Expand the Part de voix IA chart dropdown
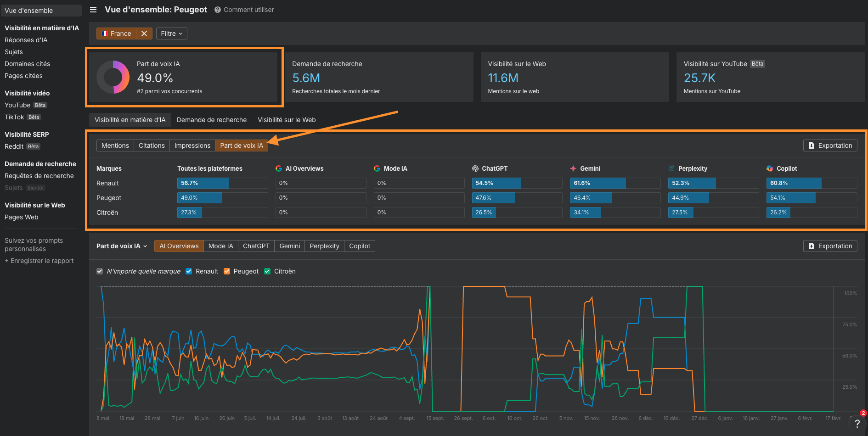The image size is (868, 436). 122,246
